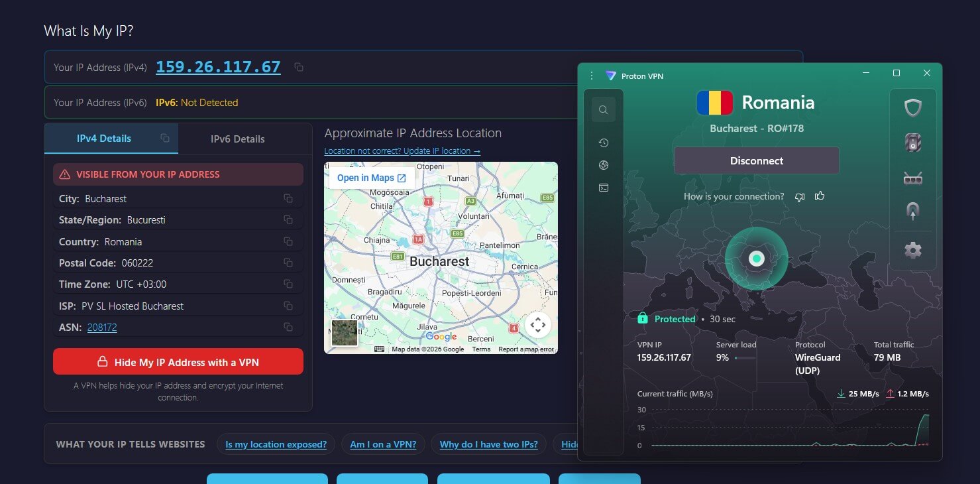The image size is (980, 484).
Task: Toggle satellite map layer thumbnail
Action: (x=345, y=333)
